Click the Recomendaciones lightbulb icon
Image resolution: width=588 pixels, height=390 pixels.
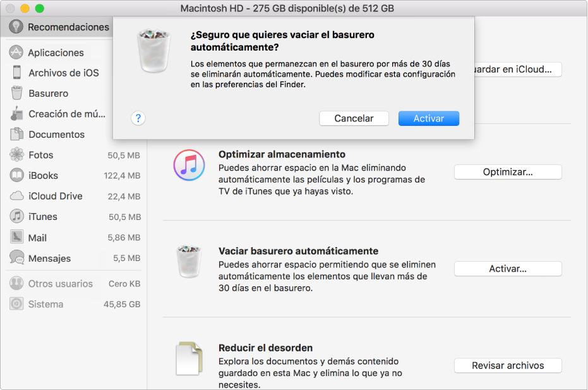pyautogui.click(x=16, y=27)
